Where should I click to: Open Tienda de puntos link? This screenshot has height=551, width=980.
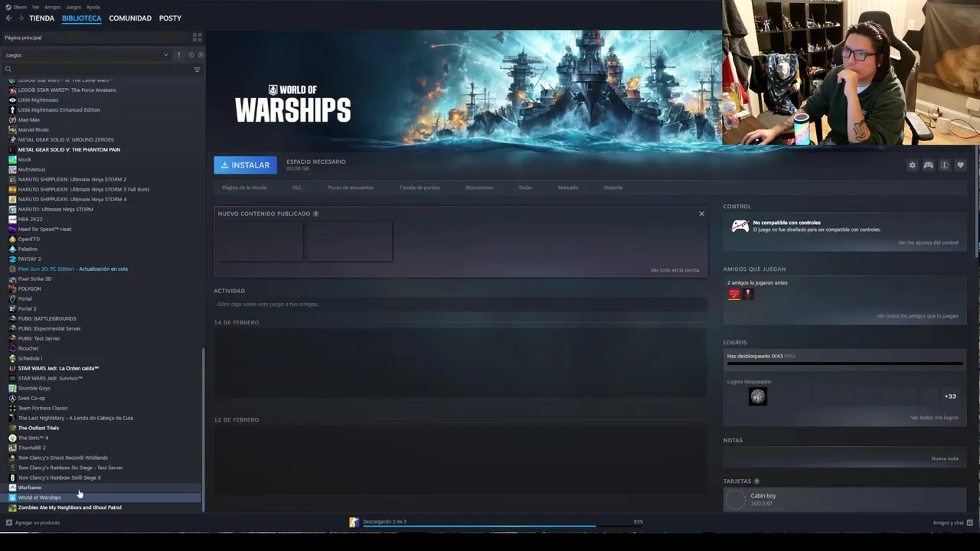coord(420,187)
